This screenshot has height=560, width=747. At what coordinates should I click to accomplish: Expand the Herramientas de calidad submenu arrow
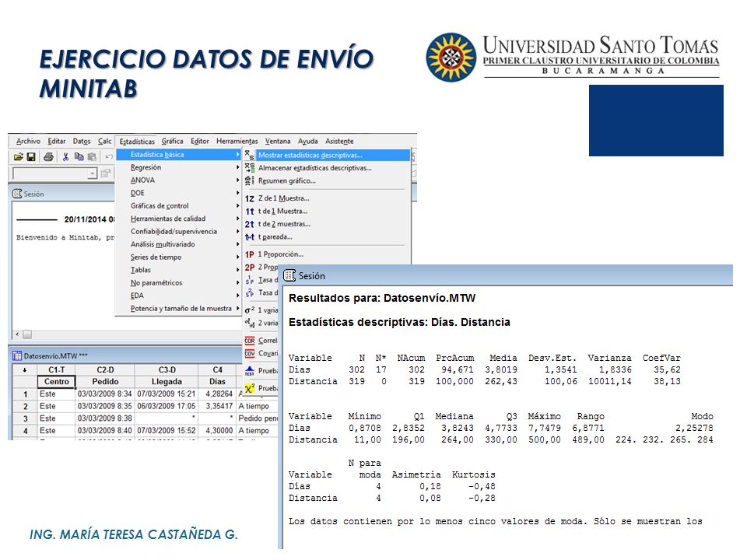(x=237, y=219)
